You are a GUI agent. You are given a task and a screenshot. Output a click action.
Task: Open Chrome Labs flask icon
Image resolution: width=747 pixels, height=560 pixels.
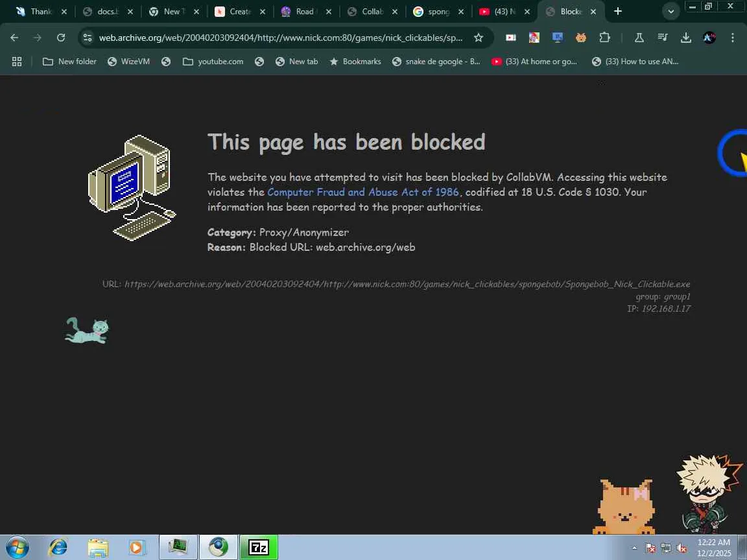[639, 38]
